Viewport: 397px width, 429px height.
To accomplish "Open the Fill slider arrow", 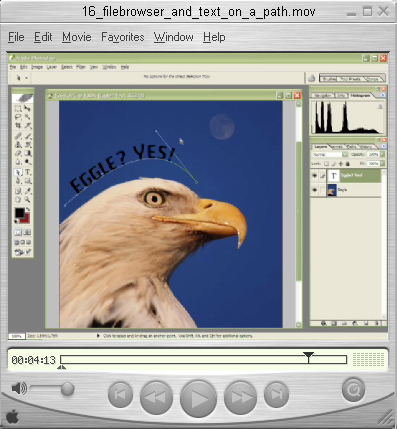I will (382, 164).
